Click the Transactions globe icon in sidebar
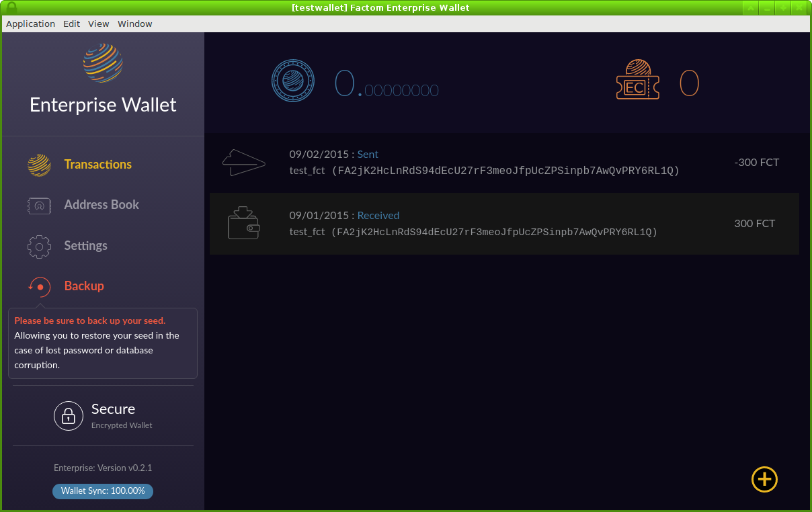 39,165
